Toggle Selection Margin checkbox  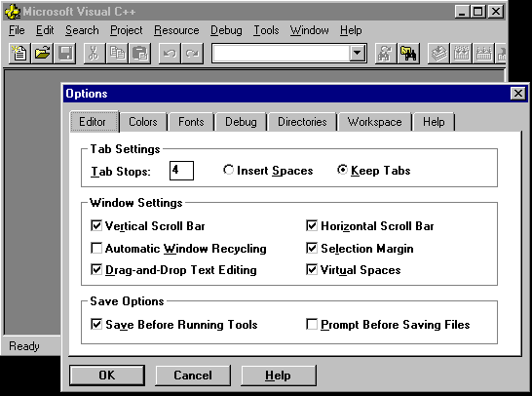[x=312, y=248]
